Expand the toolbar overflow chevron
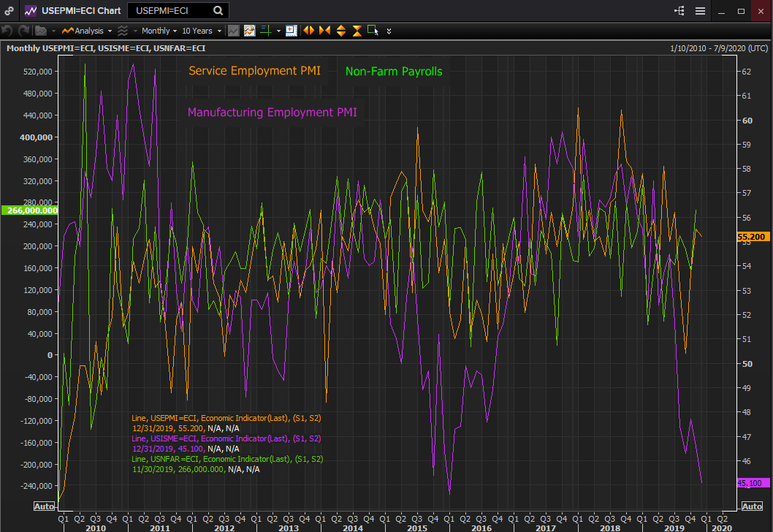The image size is (773, 532). click(389, 31)
